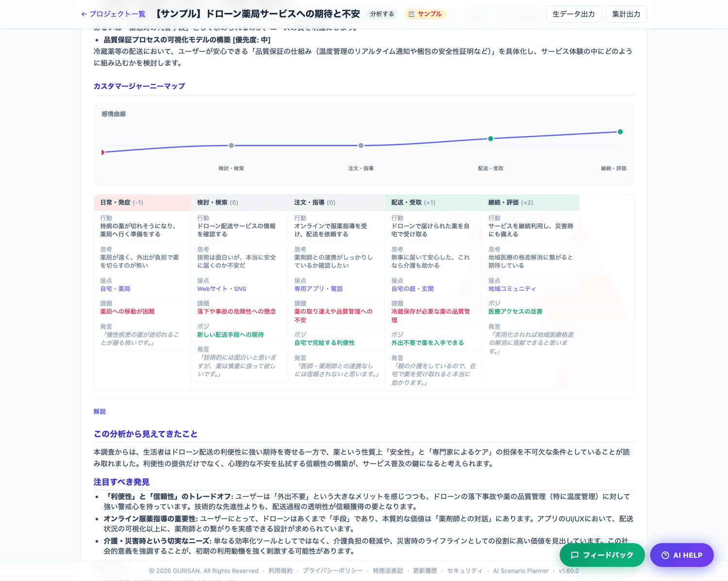Click the red starting point of emotion curve
Screen dimensions: 728x581
click(102, 152)
